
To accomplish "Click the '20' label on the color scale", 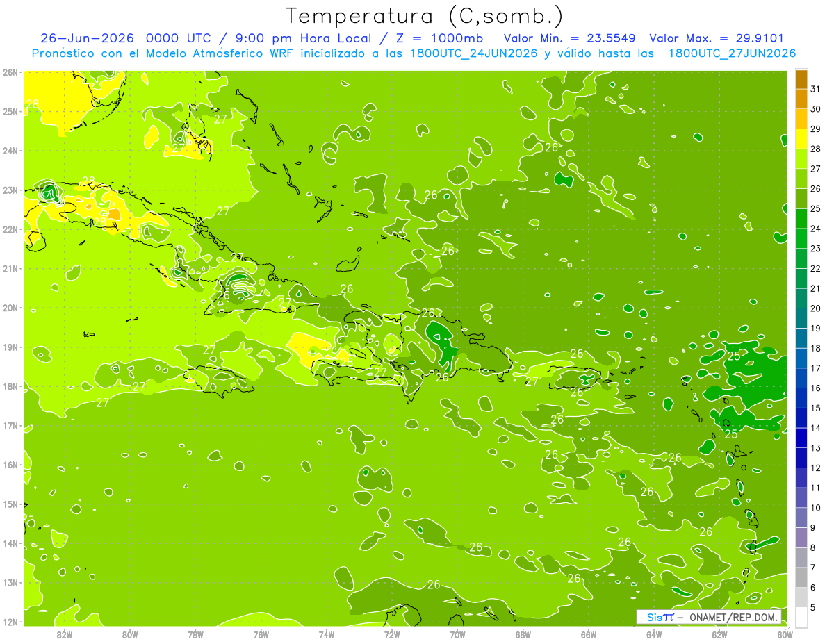I will click(x=815, y=308).
